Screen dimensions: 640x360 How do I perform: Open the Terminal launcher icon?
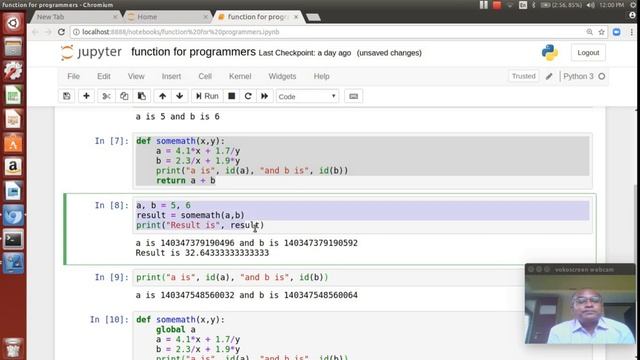pyautogui.click(x=13, y=240)
